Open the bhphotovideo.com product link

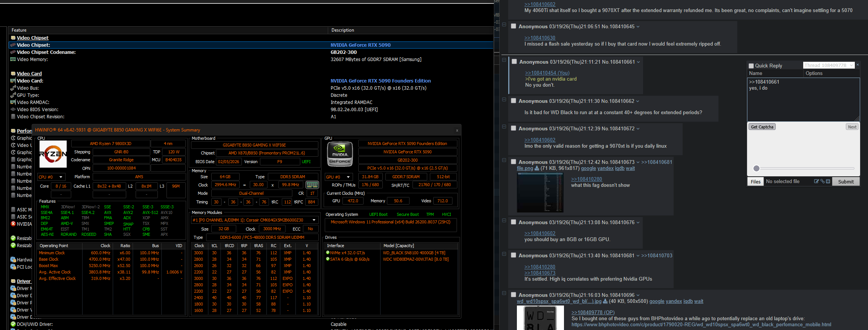[701, 324]
